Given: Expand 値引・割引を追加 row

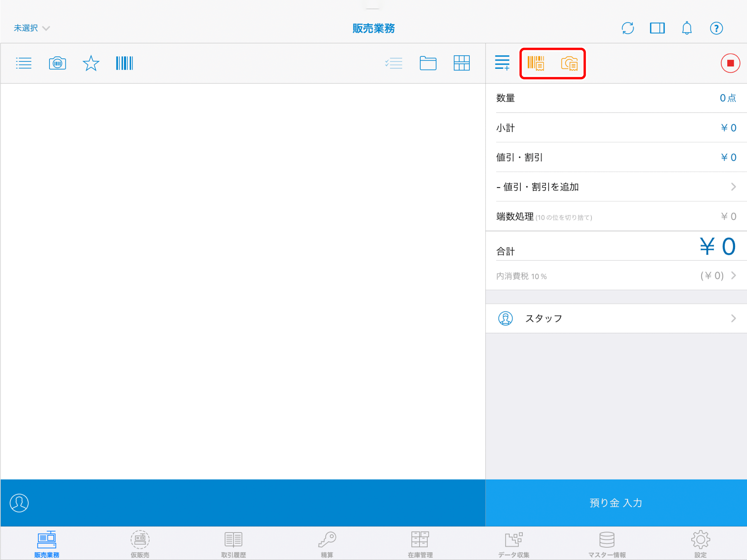Looking at the screenshot, I should [x=616, y=187].
